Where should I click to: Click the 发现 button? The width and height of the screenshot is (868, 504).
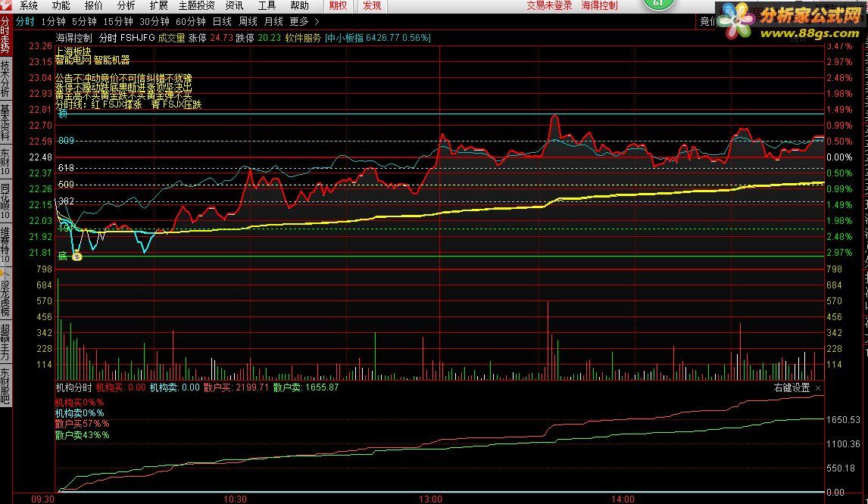(372, 5)
